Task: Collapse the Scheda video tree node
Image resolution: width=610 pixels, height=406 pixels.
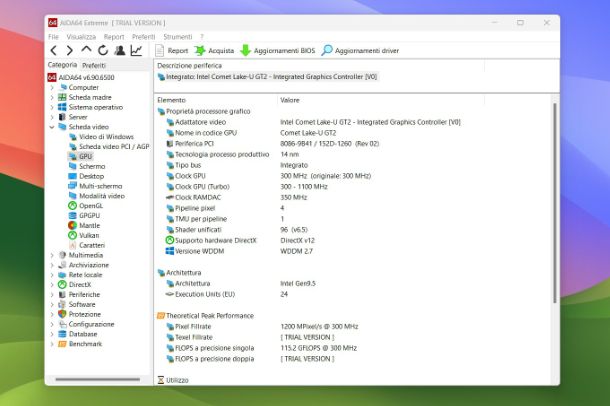Action: (x=52, y=127)
